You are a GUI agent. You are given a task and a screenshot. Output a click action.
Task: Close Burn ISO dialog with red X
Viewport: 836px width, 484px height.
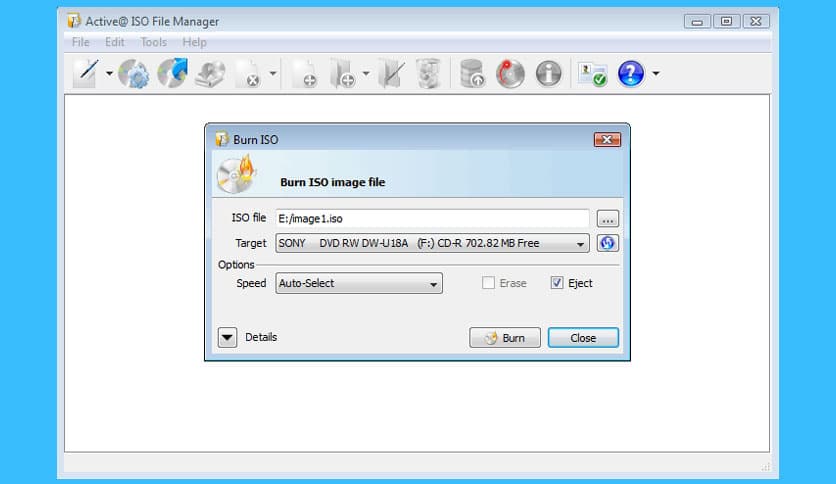(607, 140)
